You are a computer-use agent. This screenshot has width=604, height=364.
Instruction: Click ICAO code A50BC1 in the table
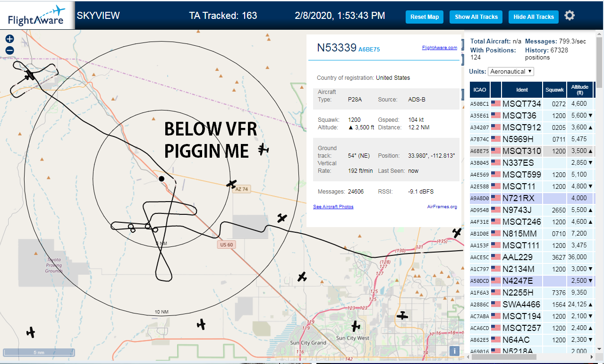coord(480,104)
